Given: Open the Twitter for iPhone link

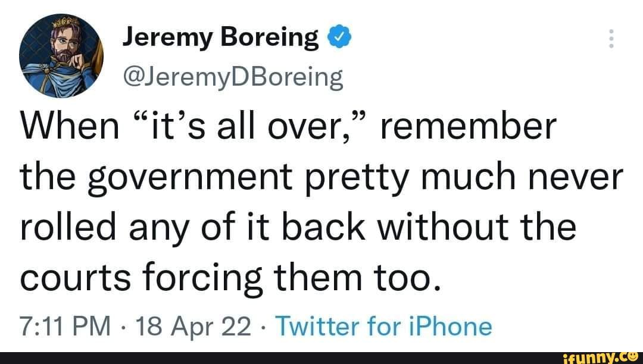Looking at the screenshot, I should coord(387,326).
